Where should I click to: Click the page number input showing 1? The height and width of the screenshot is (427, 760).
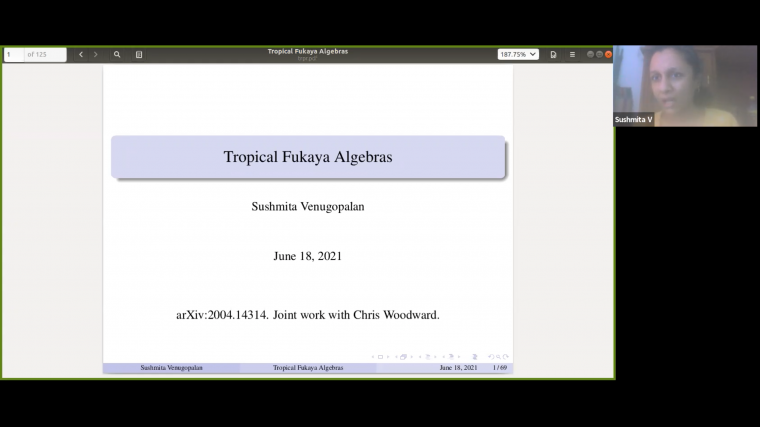tap(14, 54)
